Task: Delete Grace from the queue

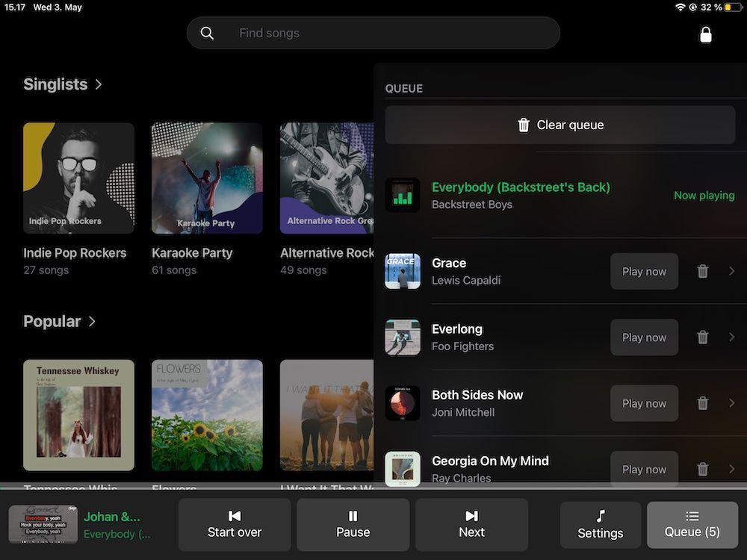Action: point(703,271)
